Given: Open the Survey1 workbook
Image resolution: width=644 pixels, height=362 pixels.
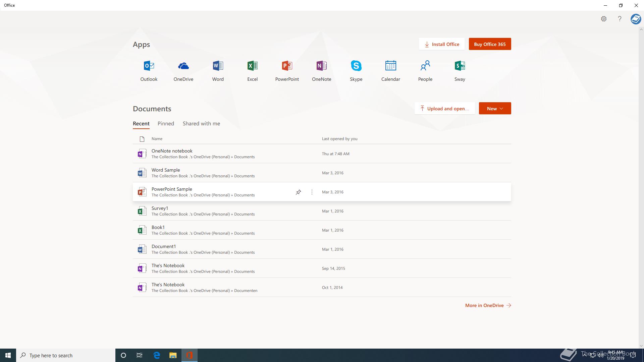Looking at the screenshot, I should 322,211.
